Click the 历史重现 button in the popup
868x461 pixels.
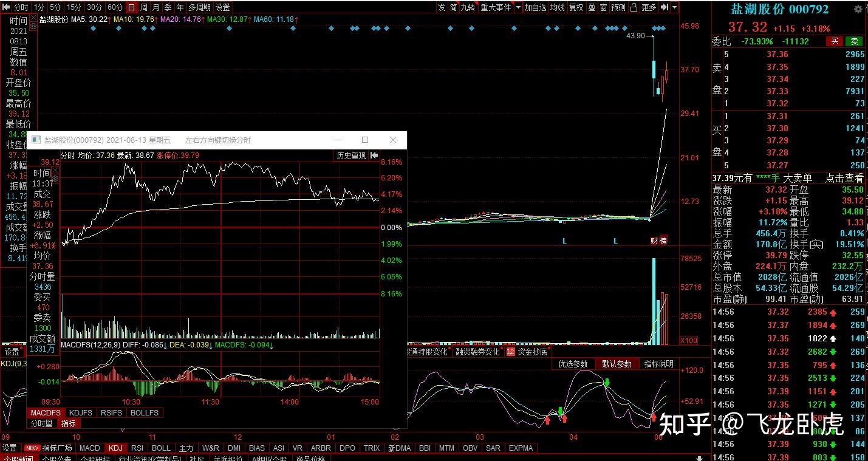(352, 156)
